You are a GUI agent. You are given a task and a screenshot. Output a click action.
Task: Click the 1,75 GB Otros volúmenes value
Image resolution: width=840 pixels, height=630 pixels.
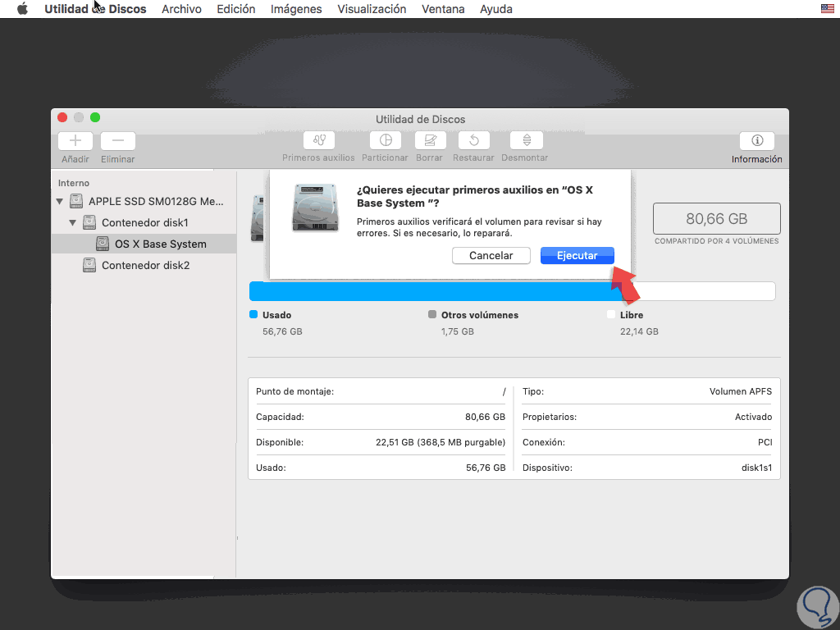pos(458,331)
